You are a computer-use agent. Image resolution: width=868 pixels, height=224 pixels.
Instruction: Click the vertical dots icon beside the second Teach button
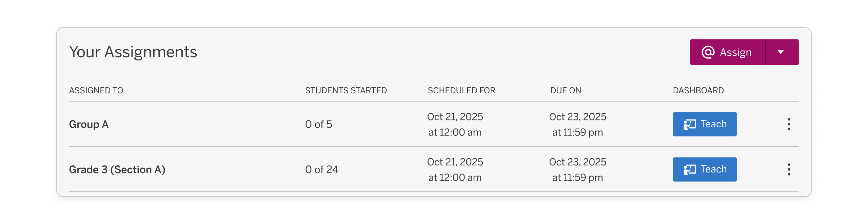(x=789, y=169)
